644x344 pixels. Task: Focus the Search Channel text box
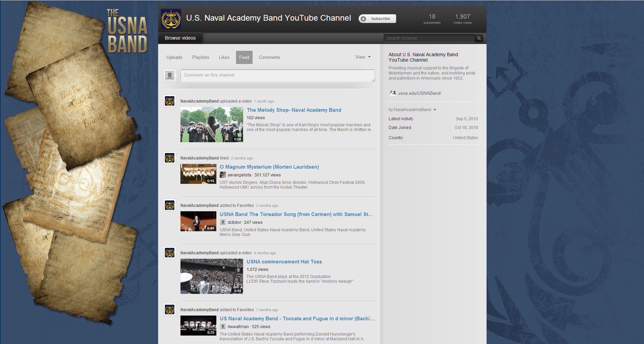(x=429, y=38)
